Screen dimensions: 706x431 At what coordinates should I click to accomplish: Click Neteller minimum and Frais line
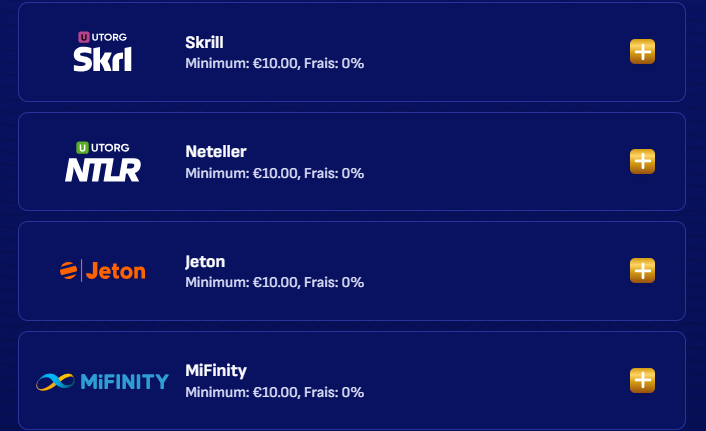click(274, 173)
